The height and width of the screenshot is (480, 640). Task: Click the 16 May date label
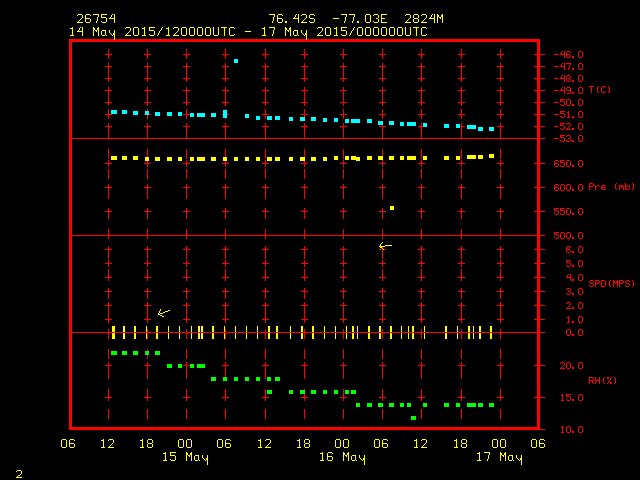pyautogui.click(x=341, y=458)
